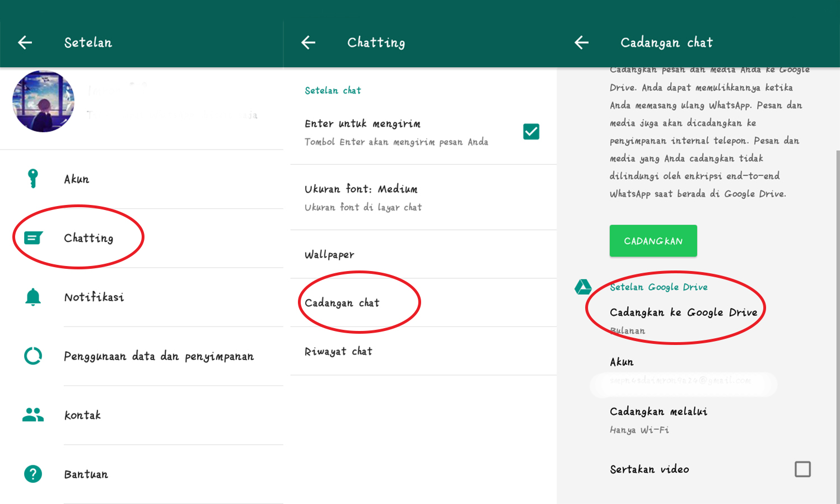
Task: Open the Wallpaper setting
Action: (423, 254)
